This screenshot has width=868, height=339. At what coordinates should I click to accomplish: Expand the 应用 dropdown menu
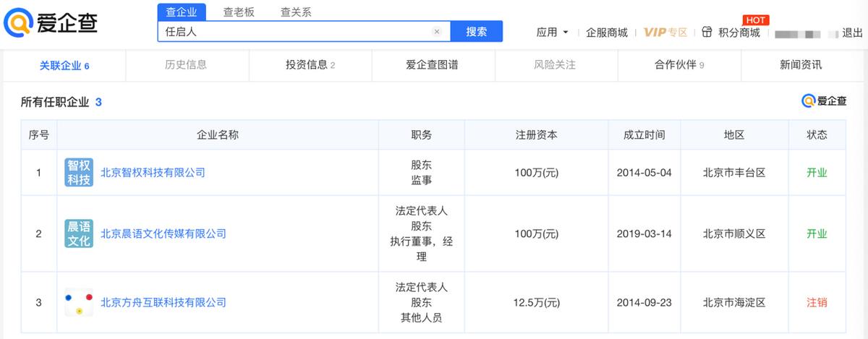[x=553, y=33]
